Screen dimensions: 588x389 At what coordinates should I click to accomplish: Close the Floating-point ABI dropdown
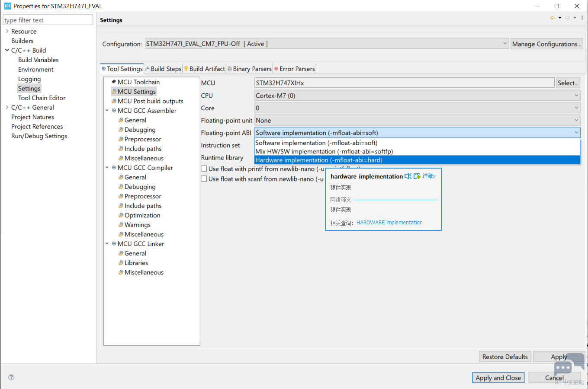(x=417, y=133)
